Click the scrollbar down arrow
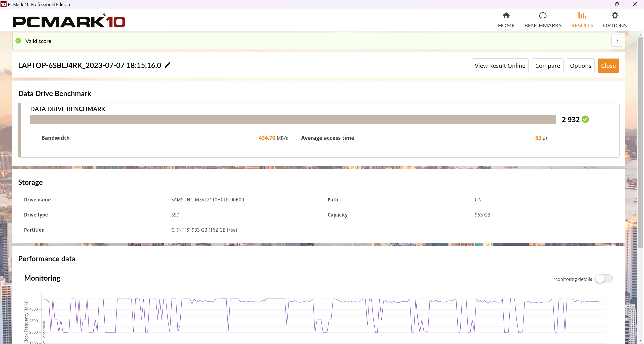This screenshot has height=344, width=644. [x=640, y=340]
